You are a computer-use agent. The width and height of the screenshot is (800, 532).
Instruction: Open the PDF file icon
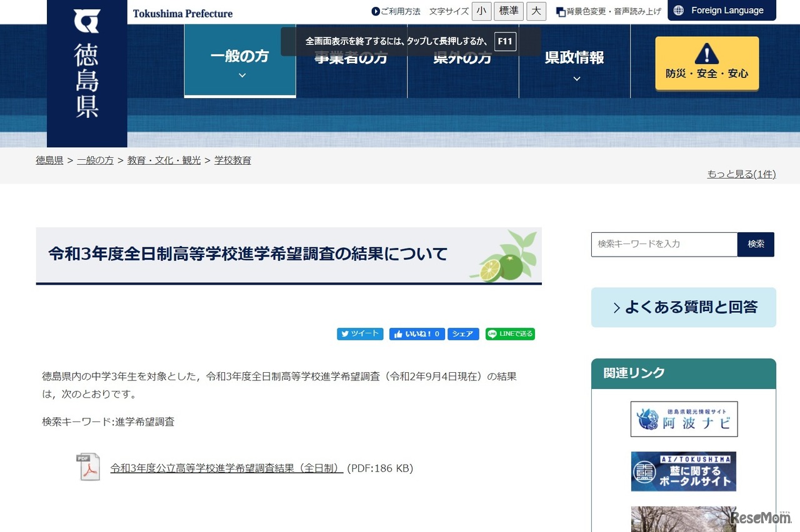click(88, 467)
